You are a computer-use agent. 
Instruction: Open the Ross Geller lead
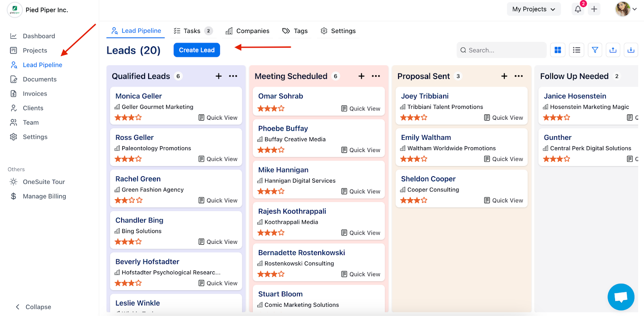pyautogui.click(x=134, y=137)
